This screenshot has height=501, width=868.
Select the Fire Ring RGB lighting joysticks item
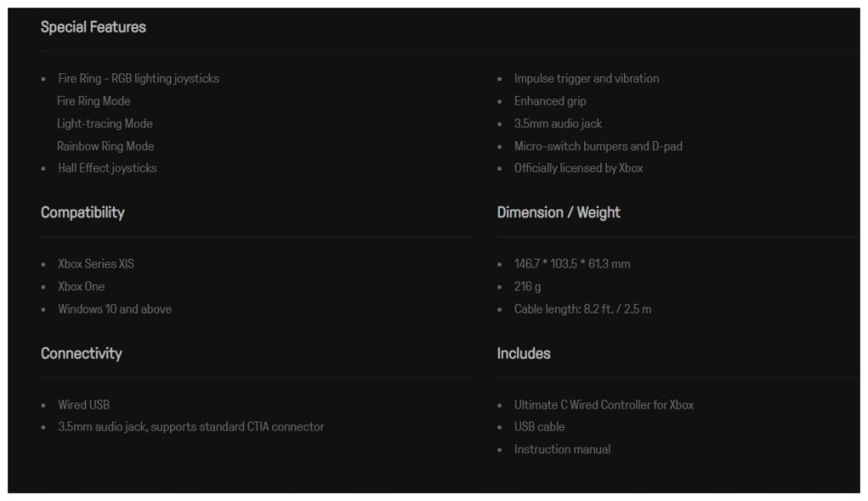[138, 79]
